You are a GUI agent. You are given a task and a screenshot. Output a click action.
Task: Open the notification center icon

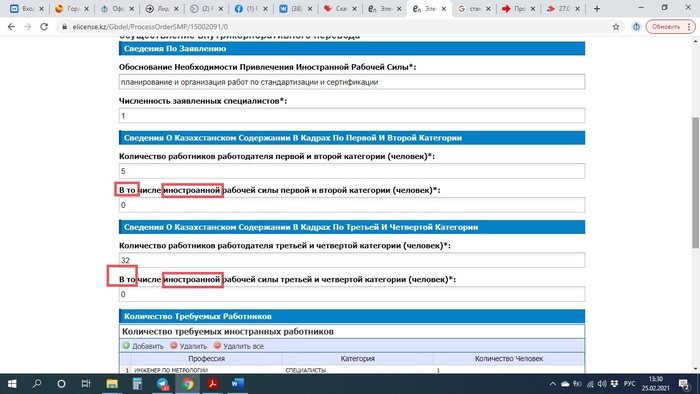[684, 384]
